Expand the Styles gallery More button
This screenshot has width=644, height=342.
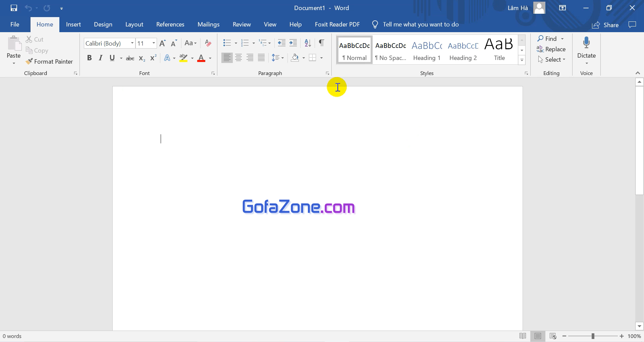coord(522,60)
